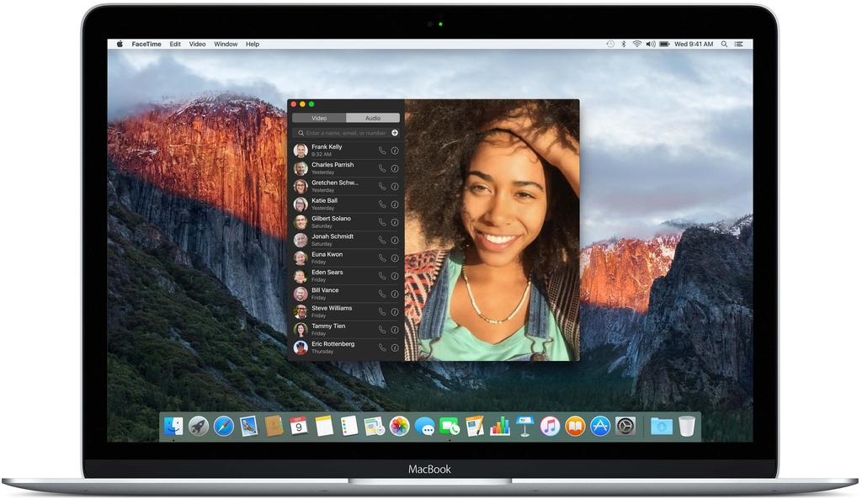Switch to the Audio tab

coord(373,118)
